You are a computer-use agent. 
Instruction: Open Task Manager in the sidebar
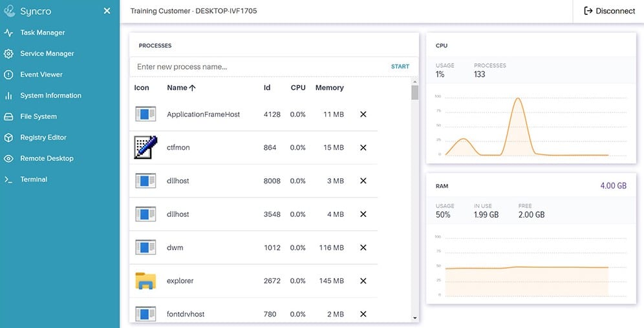[x=43, y=33]
